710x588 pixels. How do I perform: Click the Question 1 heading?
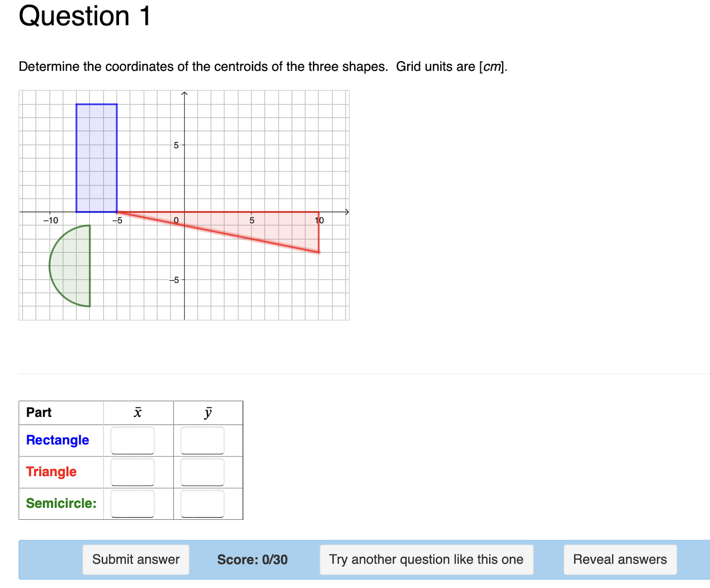84,16
